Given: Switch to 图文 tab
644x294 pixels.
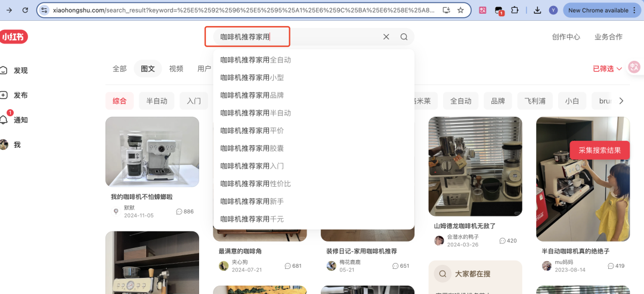Looking at the screenshot, I should pyautogui.click(x=148, y=69).
